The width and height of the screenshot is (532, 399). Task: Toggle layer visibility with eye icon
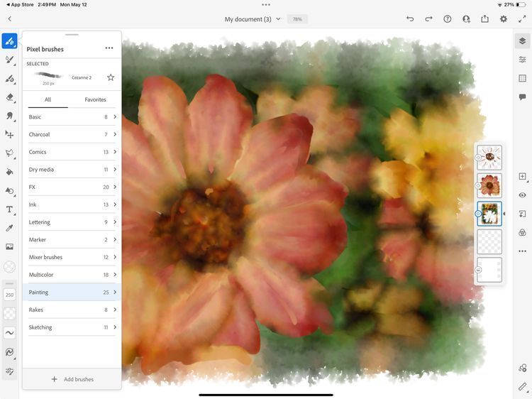click(x=522, y=195)
